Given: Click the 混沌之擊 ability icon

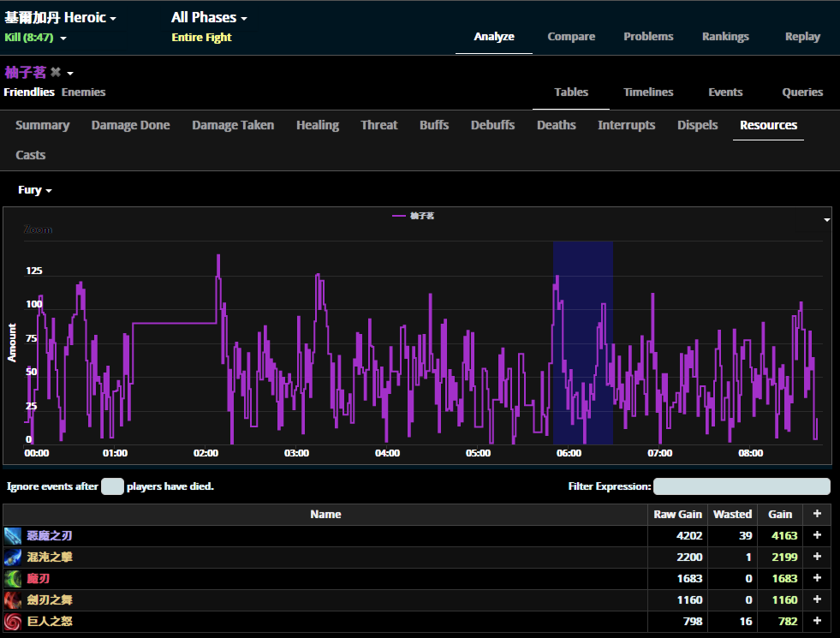Looking at the screenshot, I should click(13, 558).
